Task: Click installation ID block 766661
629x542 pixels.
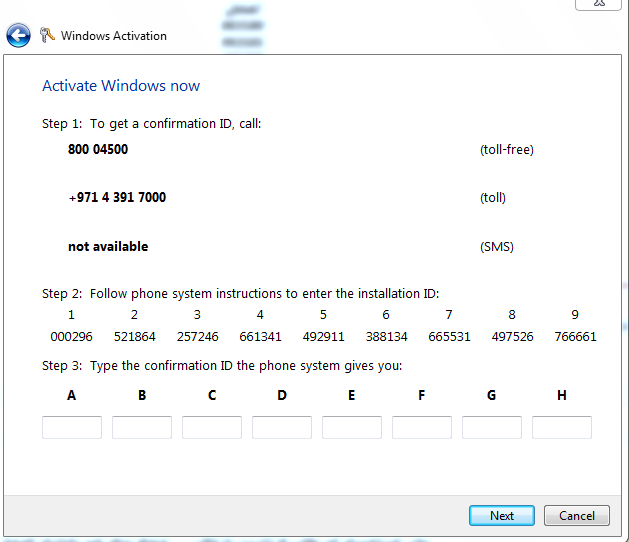Action: click(575, 336)
